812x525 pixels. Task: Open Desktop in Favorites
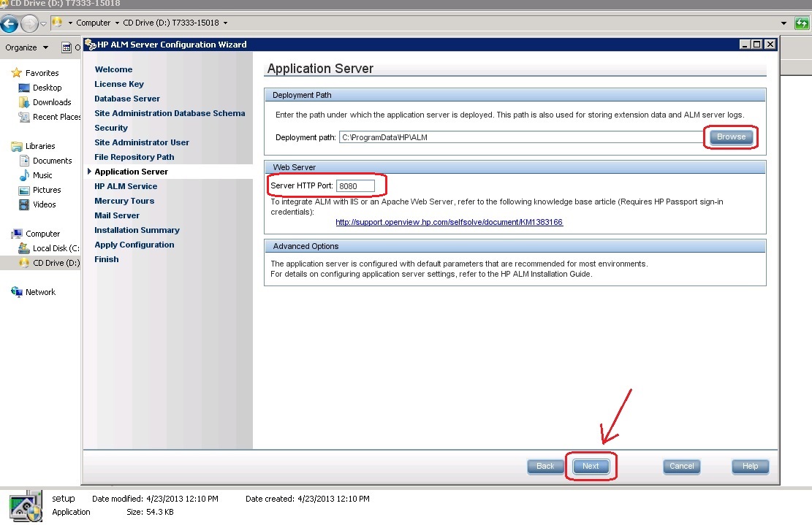47,88
